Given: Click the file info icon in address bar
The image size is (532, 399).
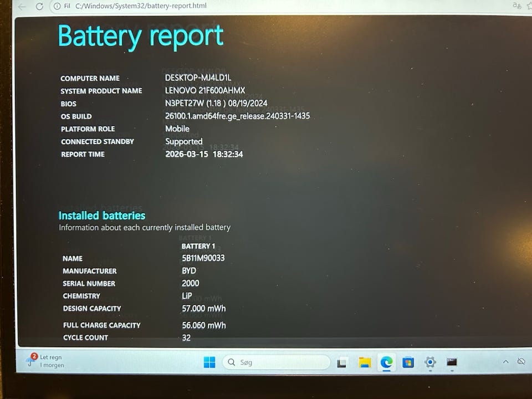Looking at the screenshot, I should pyautogui.click(x=57, y=6).
